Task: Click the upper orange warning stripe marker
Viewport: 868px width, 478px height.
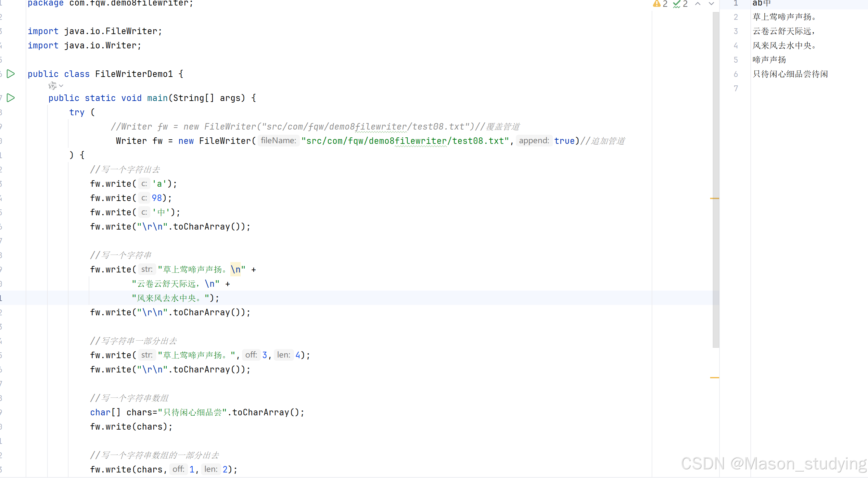Action: [714, 198]
